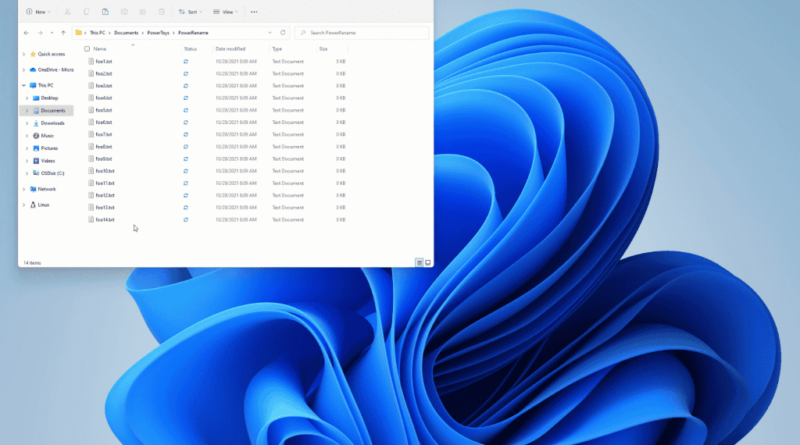This screenshot has height=445, width=800.
Task: Click This PC in breadcrumb path
Action: [97, 33]
